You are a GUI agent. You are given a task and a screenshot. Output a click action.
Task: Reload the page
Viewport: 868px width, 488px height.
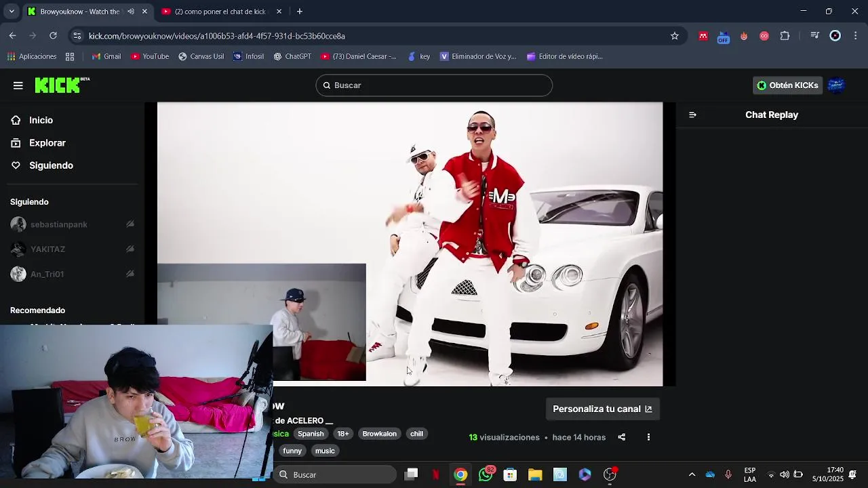pos(53,36)
